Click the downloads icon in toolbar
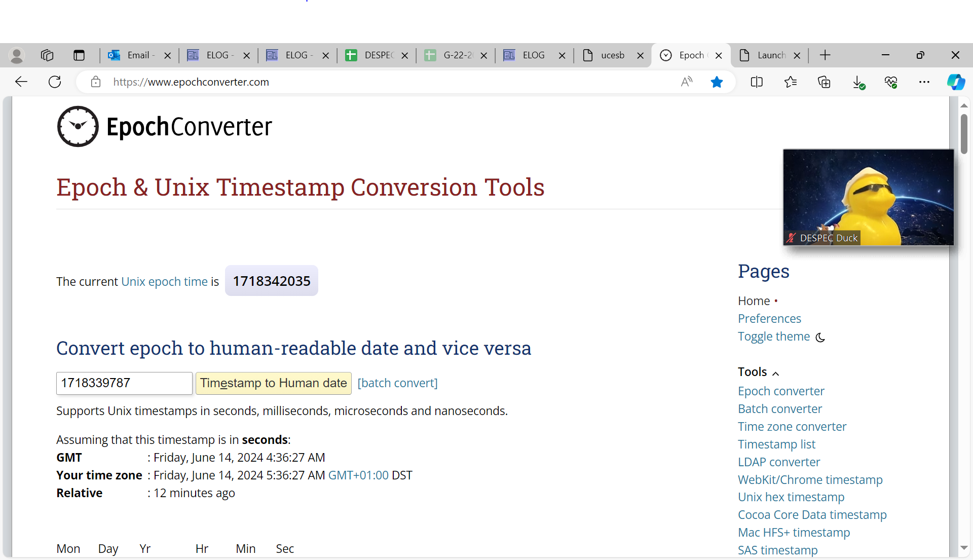Screen dimensions: 973x560 click(x=858, y=82)
